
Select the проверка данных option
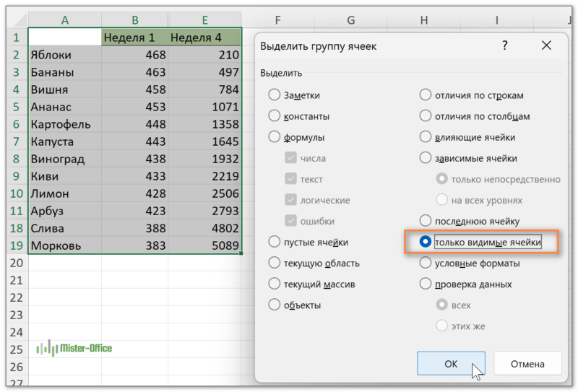point(426,284)
